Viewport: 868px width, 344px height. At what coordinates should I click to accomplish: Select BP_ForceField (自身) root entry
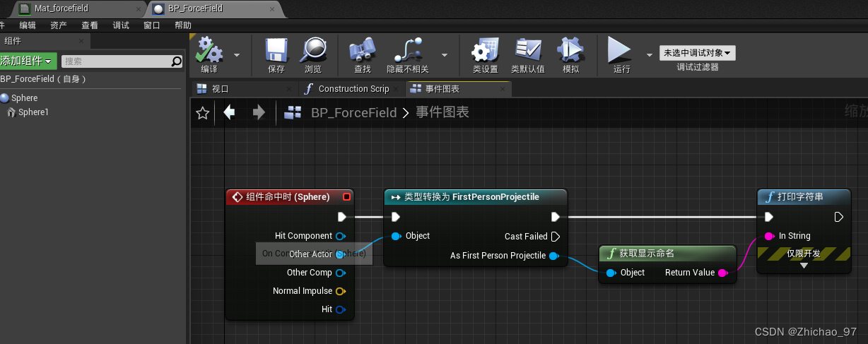point(44,79)
